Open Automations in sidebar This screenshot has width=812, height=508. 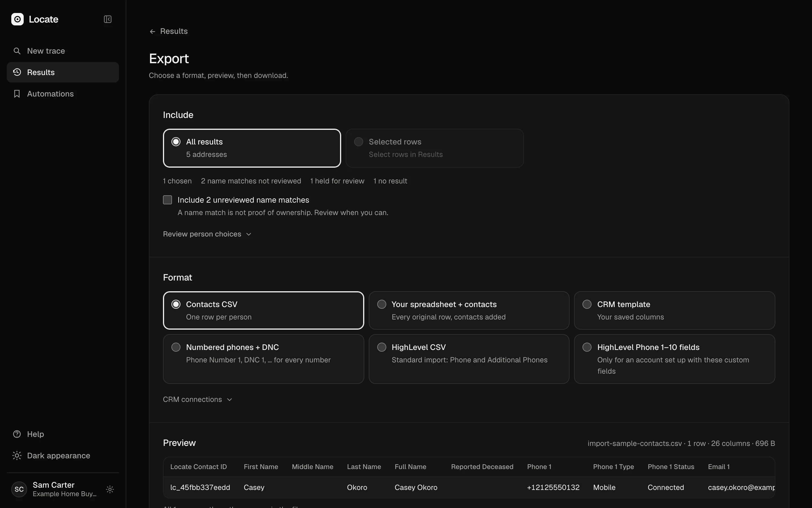(x=63, y=94)
